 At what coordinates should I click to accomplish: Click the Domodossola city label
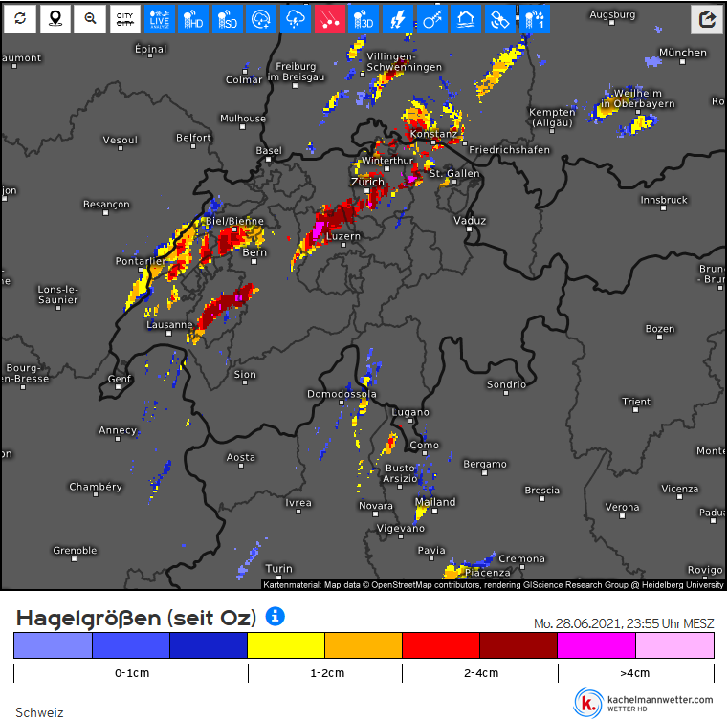(x=342, y=394)
